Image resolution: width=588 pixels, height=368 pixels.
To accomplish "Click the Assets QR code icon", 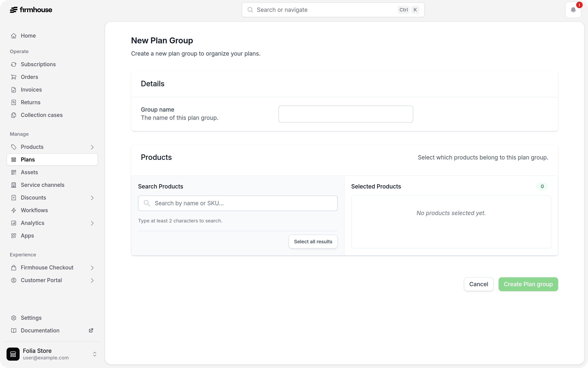I will click(x=14, y=172).
